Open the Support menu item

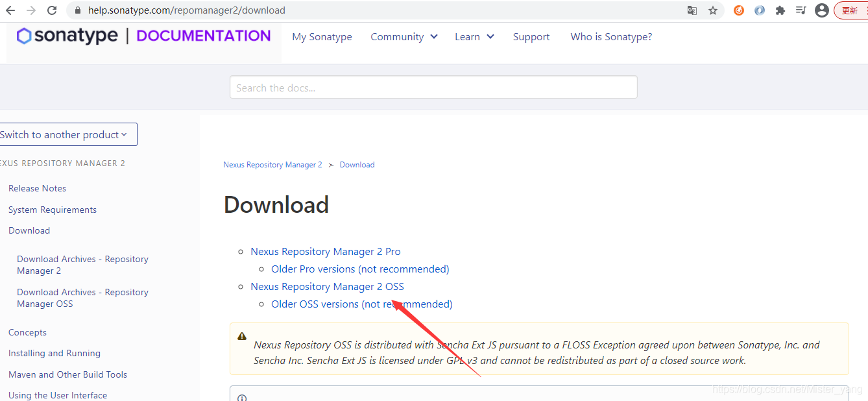[531, 37]
